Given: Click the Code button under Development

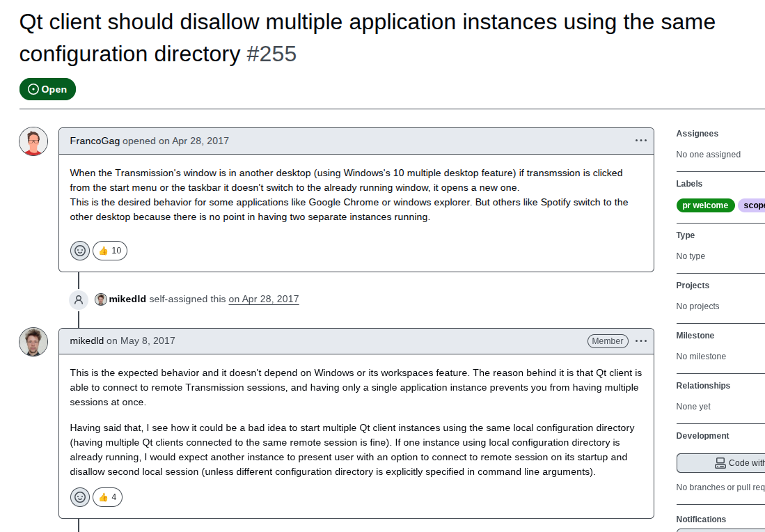Looking at the screenshot, I should (x=721, y=463).
